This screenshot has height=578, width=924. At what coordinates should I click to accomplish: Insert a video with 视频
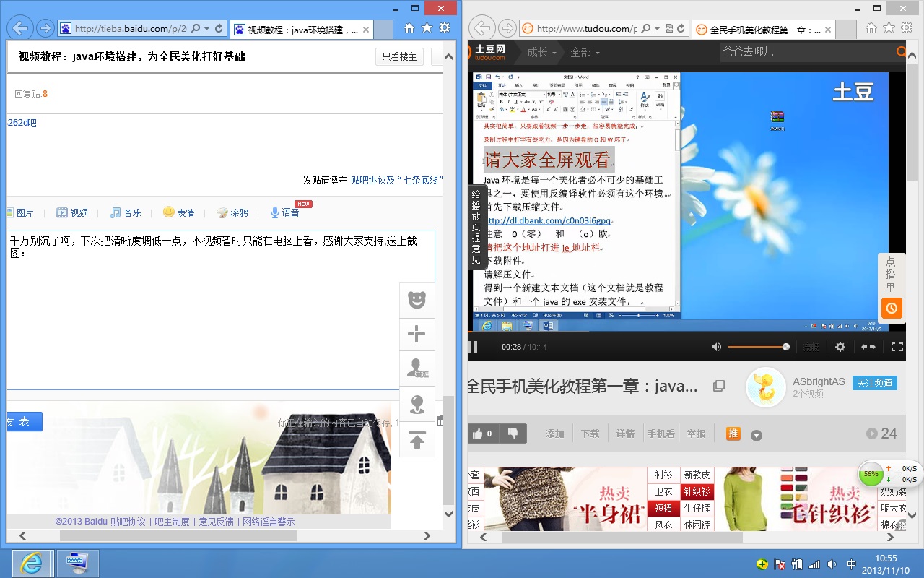(x=72, y=212)
